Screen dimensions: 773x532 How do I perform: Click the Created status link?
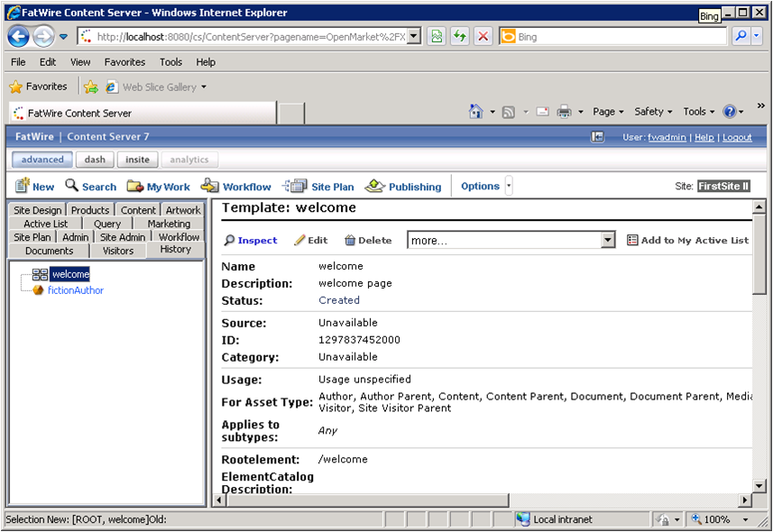(x=339, y=300)
